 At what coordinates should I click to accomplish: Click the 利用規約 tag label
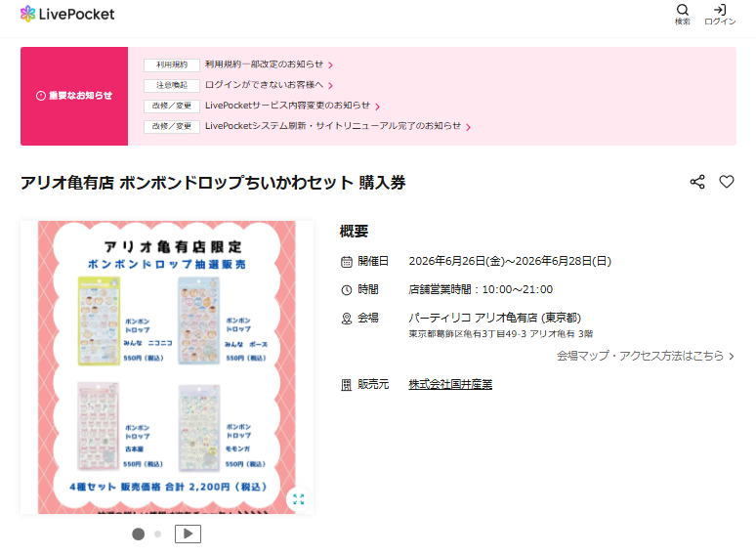pos(172,64)
